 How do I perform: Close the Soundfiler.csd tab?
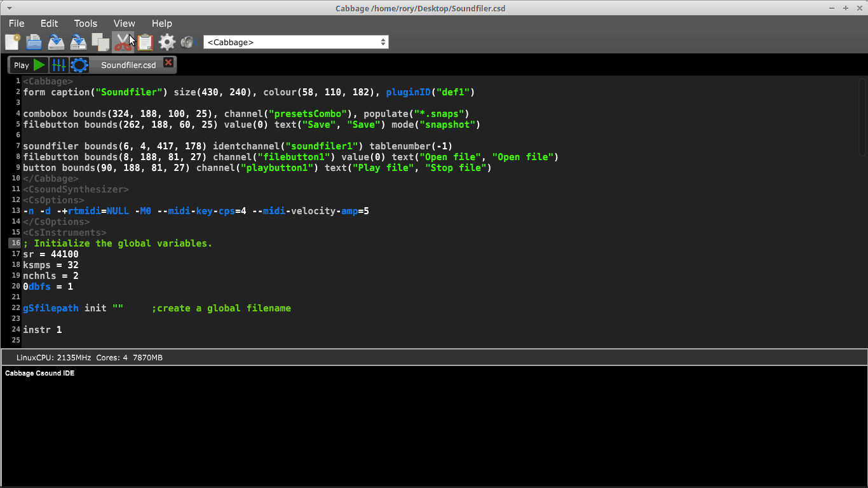(168, 62)
